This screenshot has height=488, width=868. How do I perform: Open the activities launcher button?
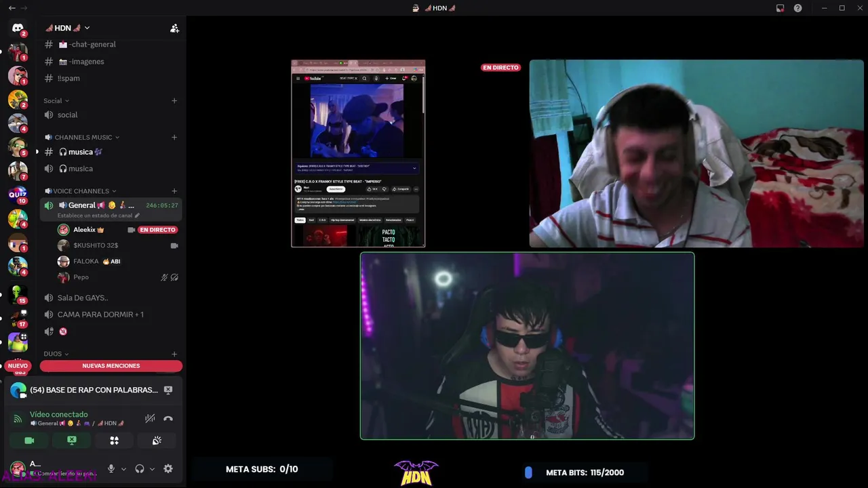click(x=114, y=441)
